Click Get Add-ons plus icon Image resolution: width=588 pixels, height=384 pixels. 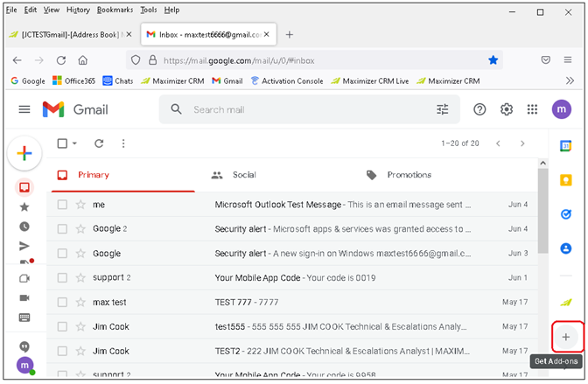pos(565,337)
